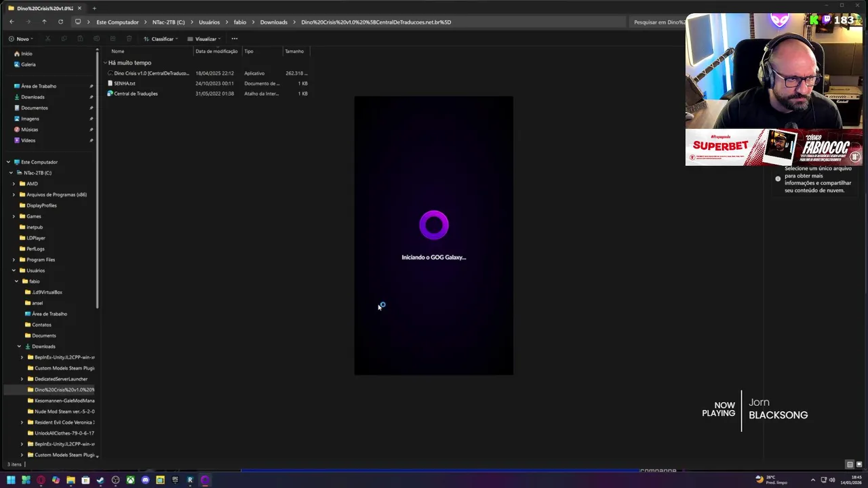Click Usuários breadcrumb in address bar
868x488 pixels.
(x=209, y=22)
